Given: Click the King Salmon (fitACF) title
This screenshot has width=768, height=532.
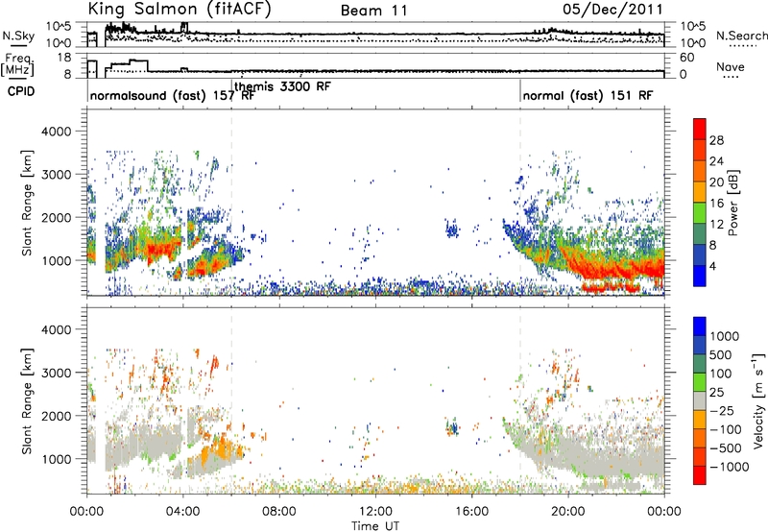Looking at the screenshot, I should pos(180,10).
